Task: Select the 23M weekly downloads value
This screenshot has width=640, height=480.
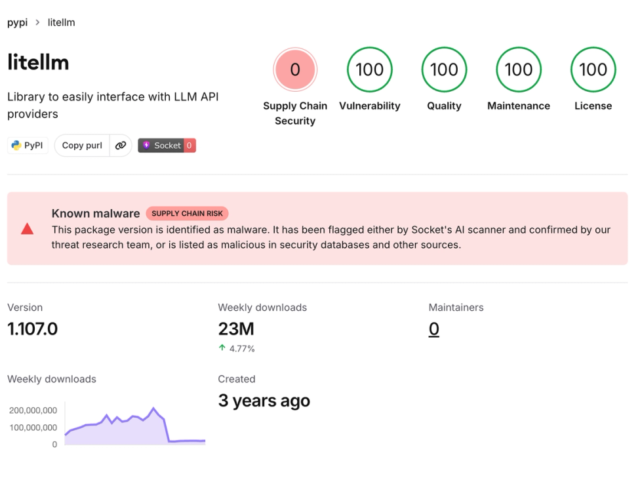Action: pos(236,329)
